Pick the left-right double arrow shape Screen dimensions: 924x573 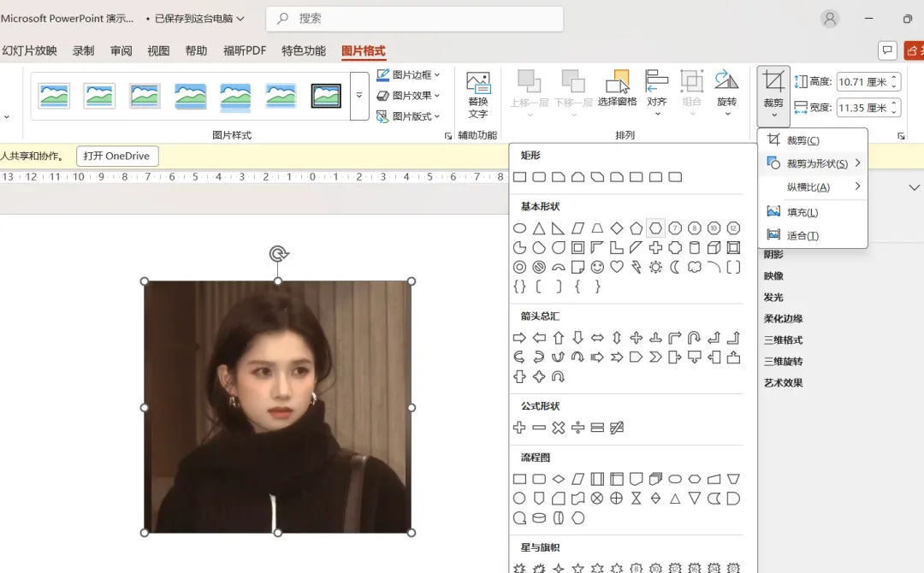click(x=597, y=338)
